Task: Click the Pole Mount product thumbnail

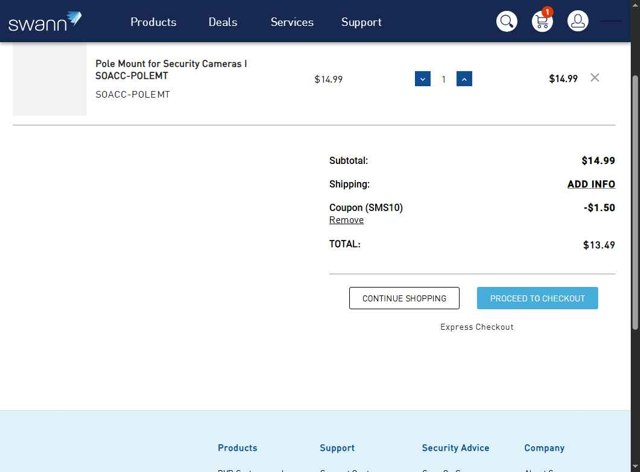Action: (49, 79)
